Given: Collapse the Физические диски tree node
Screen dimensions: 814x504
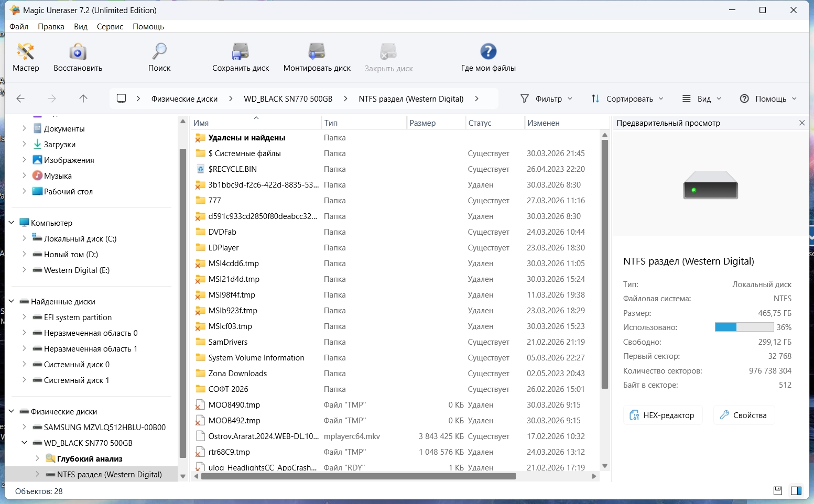Looking at the screenshot, I should pyautogui.click(x=12, y=411).
